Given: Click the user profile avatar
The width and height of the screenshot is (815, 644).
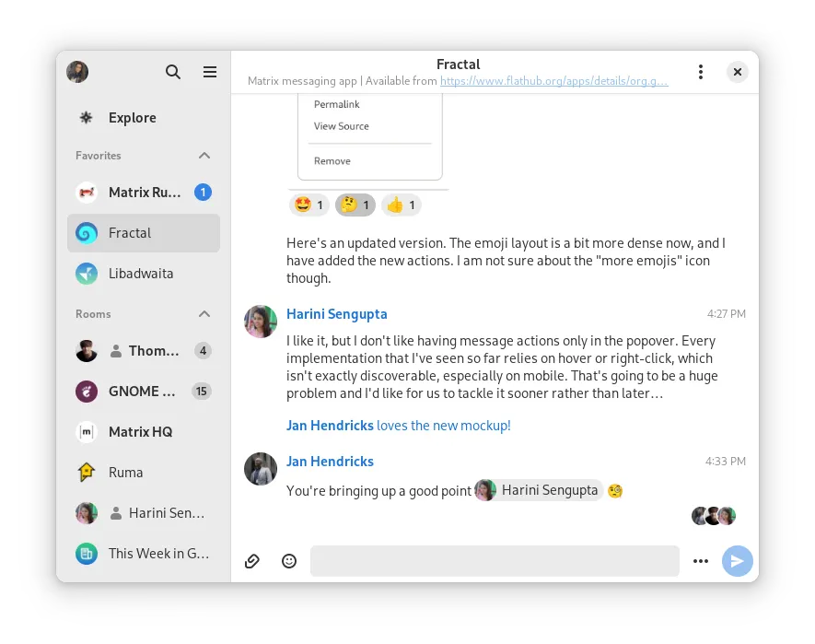Looking at the screenshot, I should 77,72.
